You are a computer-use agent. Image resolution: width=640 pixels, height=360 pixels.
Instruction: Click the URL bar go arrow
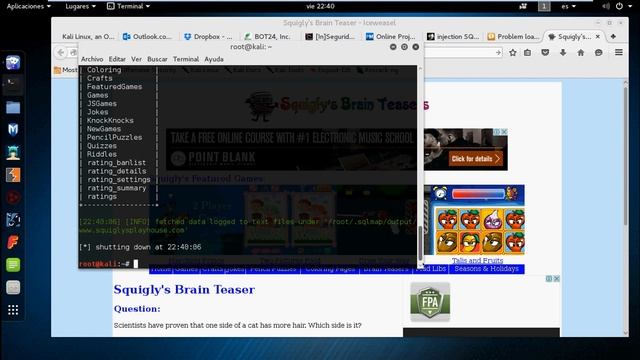[x=498, y=53]
